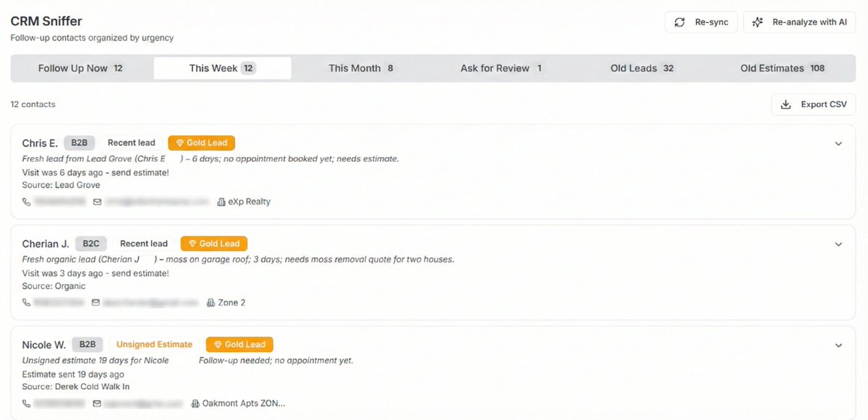Expand the Chris E. contact card

coord(838,144)
